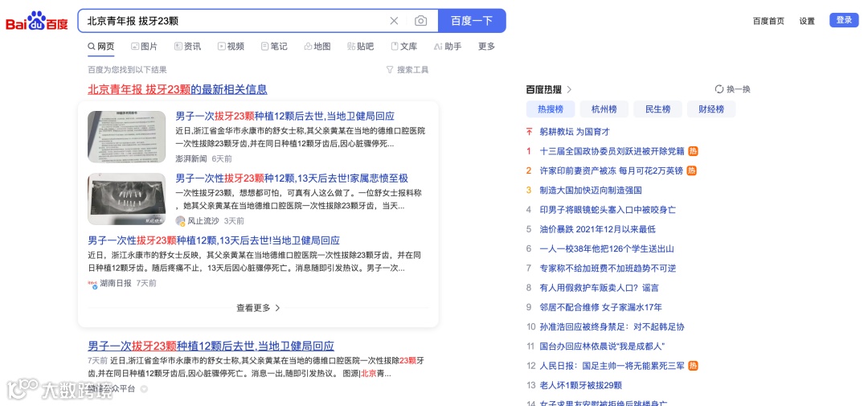Open hot topic 一人一校38年
The width and height of the screenshot is (868, 406).
(x=607, y=248)
